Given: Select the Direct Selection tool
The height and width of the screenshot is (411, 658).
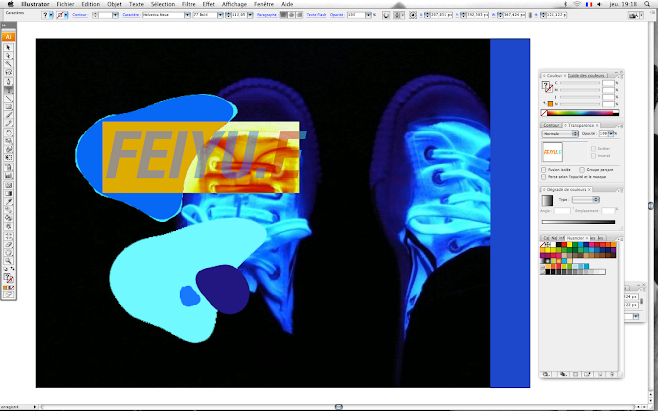Looking at the screenshot, I should (x=8, y=56).
